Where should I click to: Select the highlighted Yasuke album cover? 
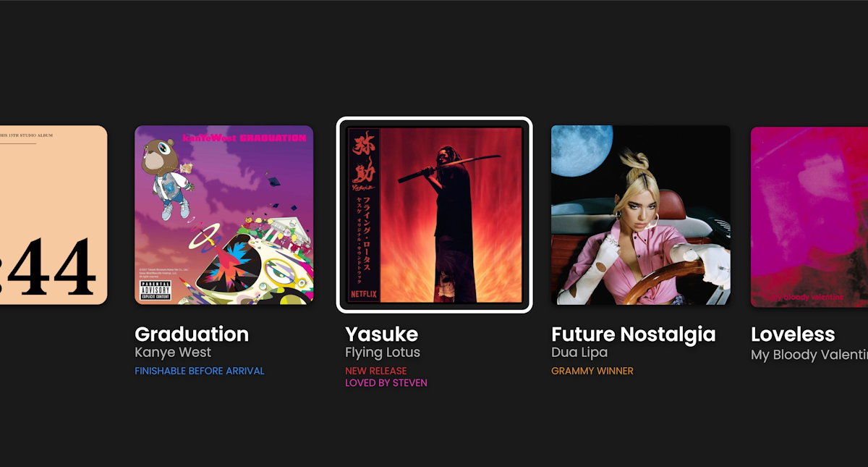(x=435, y=215)
